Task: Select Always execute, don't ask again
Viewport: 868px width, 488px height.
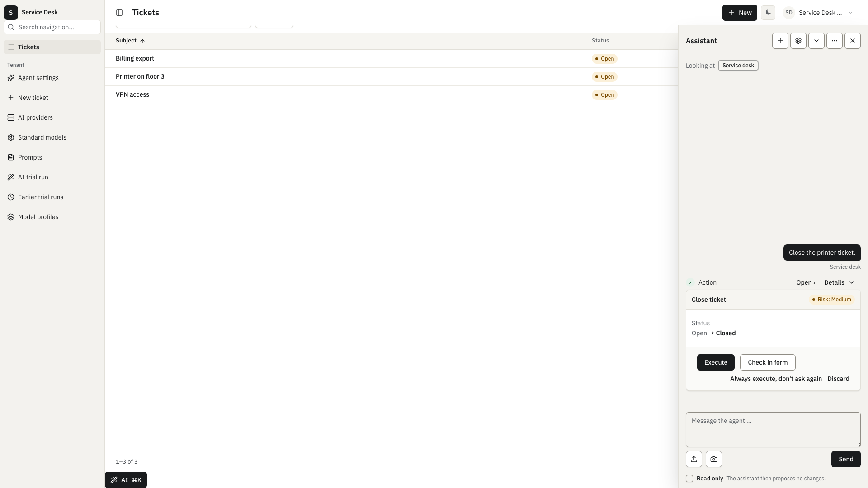Action: pyautogui.click(x=776, y=379)
